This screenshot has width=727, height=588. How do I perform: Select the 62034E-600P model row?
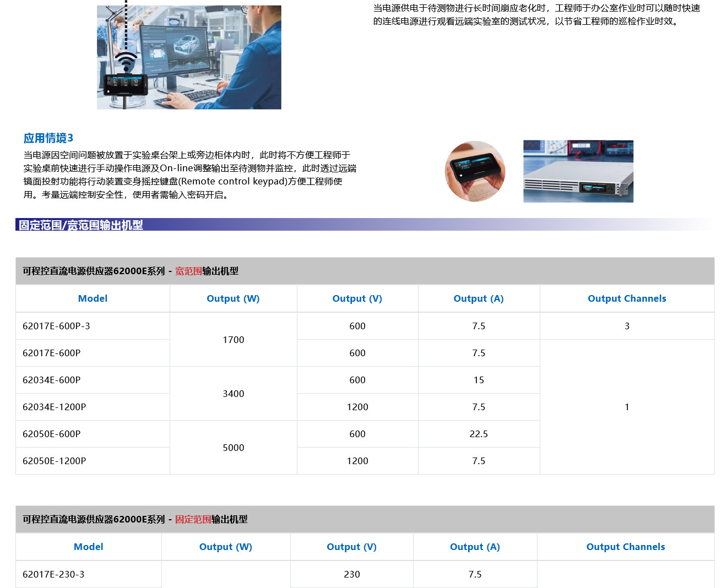pos(52,380)
